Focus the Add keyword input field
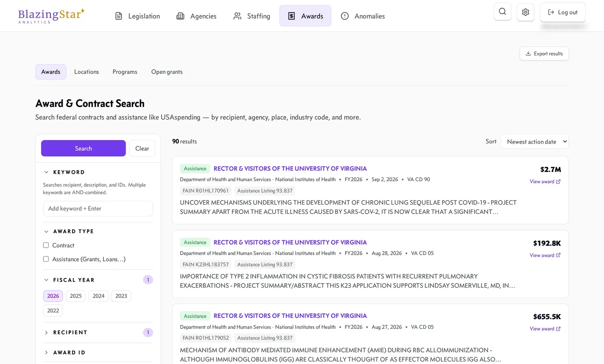The width and height of the screenshot is (604, 364). tap(98, 208)
